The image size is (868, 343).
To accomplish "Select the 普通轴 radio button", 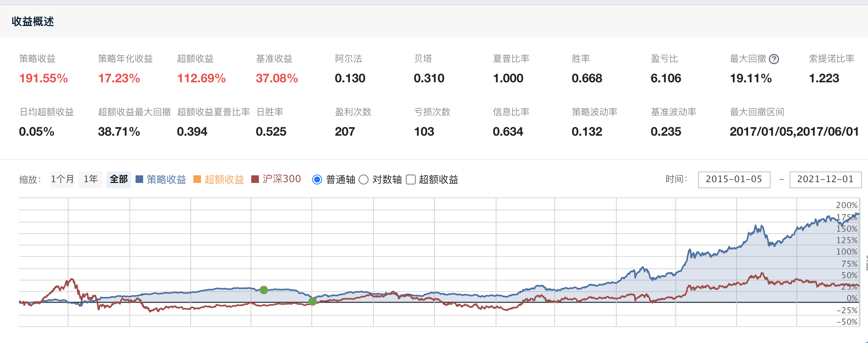I will coord(317,180).
